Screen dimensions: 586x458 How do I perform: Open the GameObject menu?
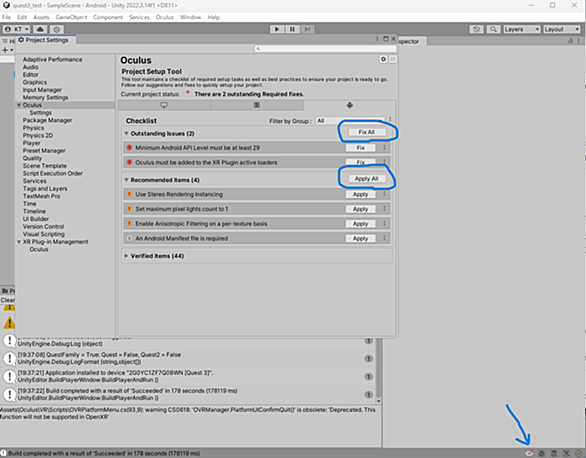coord(71,17)
